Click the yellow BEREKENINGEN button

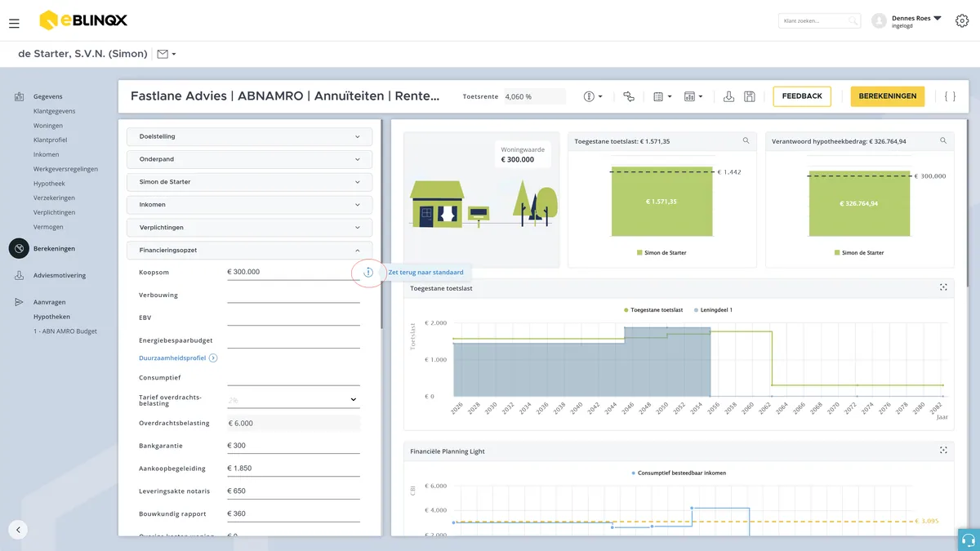click(x=888, y=96)
